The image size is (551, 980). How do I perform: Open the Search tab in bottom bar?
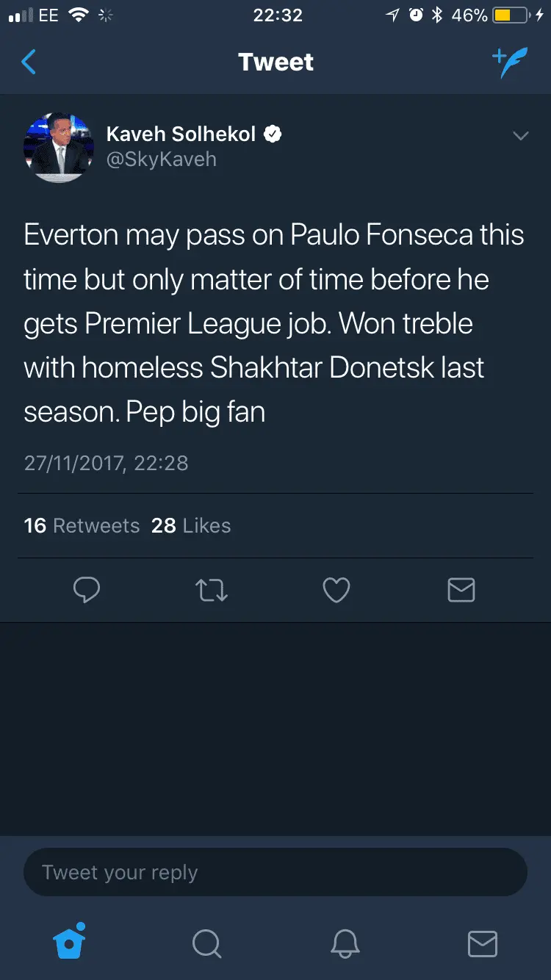(206, 944)
